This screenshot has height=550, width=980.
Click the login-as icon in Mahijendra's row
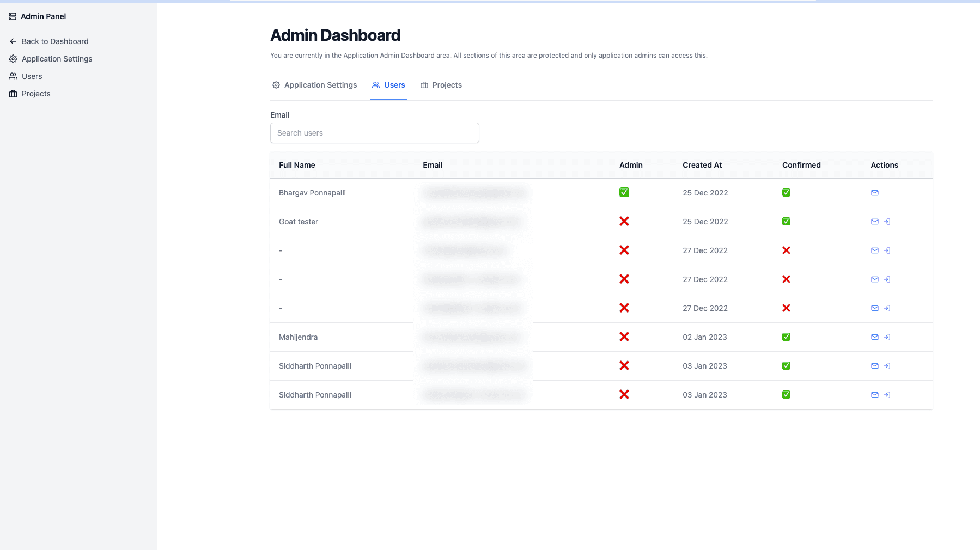(x=887, y=337)
